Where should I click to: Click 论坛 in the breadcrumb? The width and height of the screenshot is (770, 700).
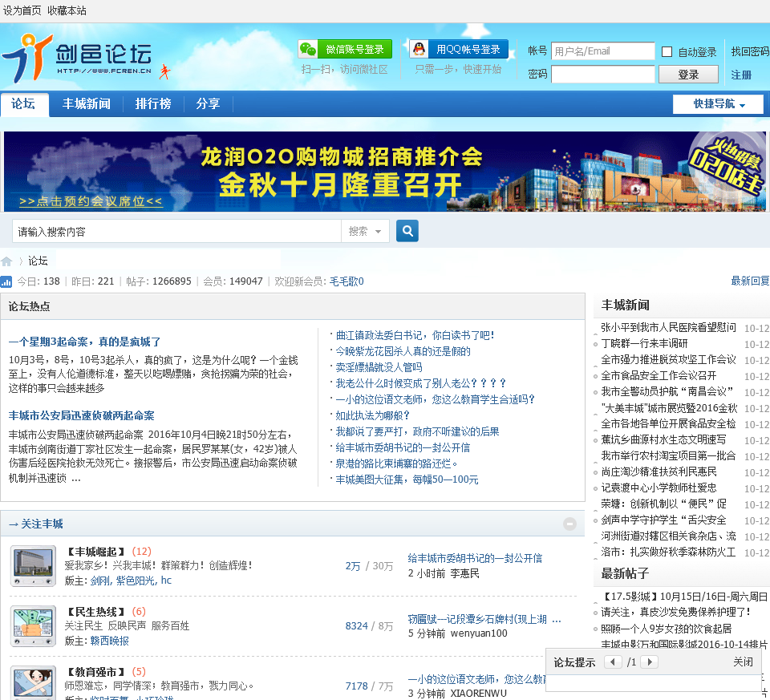[x=38, y=261]
